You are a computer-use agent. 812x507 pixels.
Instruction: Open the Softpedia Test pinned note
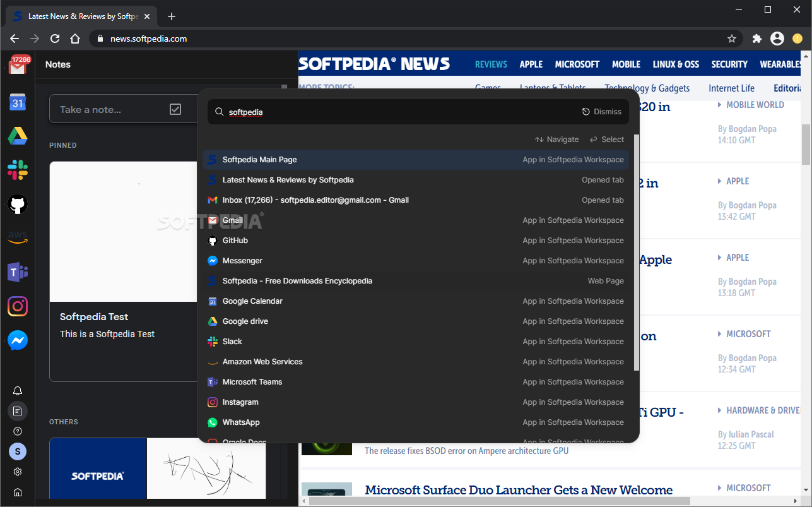pos(124,271)
